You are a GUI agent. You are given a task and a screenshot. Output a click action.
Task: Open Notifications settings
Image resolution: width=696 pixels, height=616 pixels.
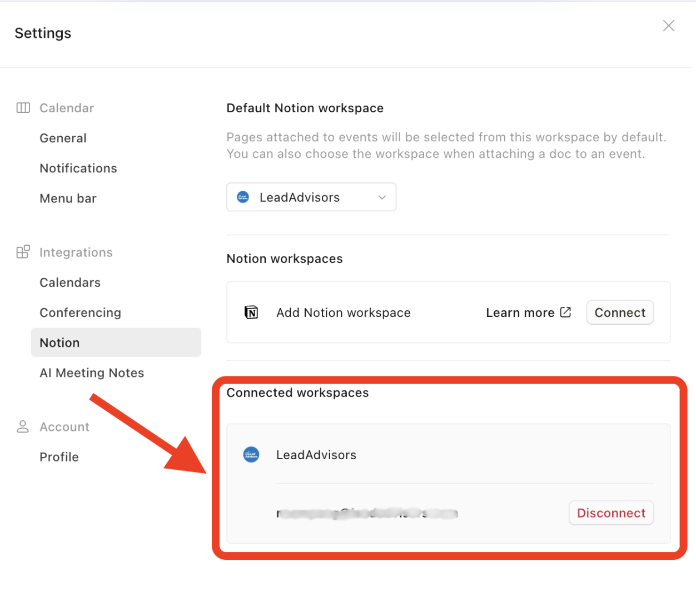coord(78,168)
